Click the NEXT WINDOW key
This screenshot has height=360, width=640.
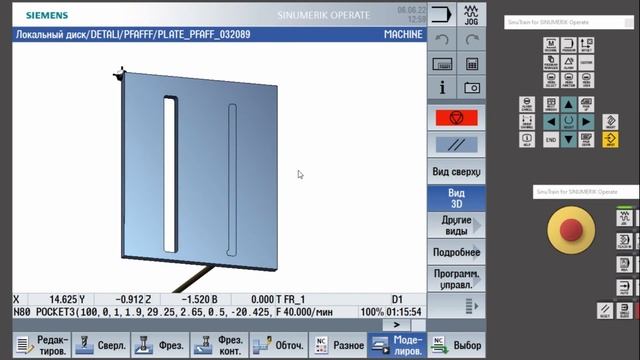pyautogui.click(x=551, y=104)
